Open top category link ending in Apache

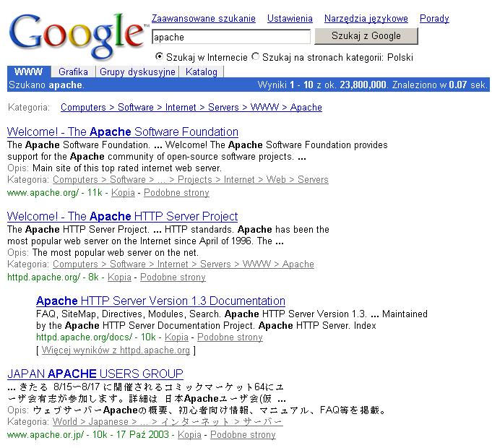pyautogui.click(x=191, y=107)
